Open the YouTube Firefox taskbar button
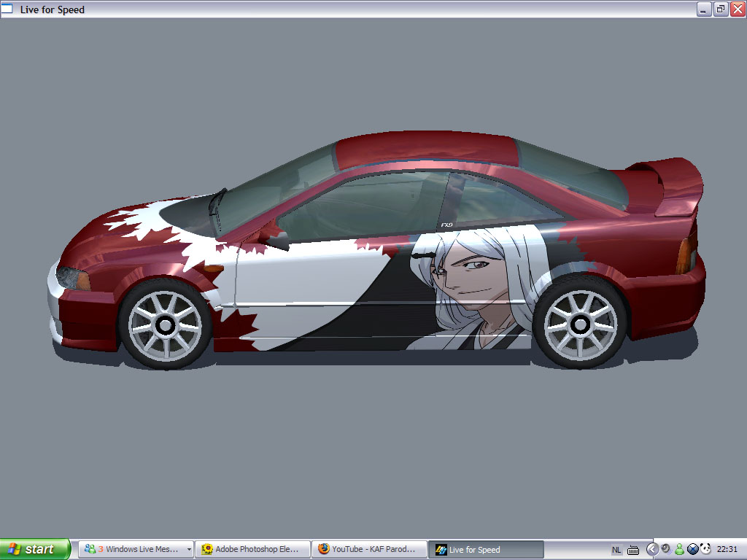Viewport: 747px width, 560px height. pyautogui.click(x=369, y=549)
